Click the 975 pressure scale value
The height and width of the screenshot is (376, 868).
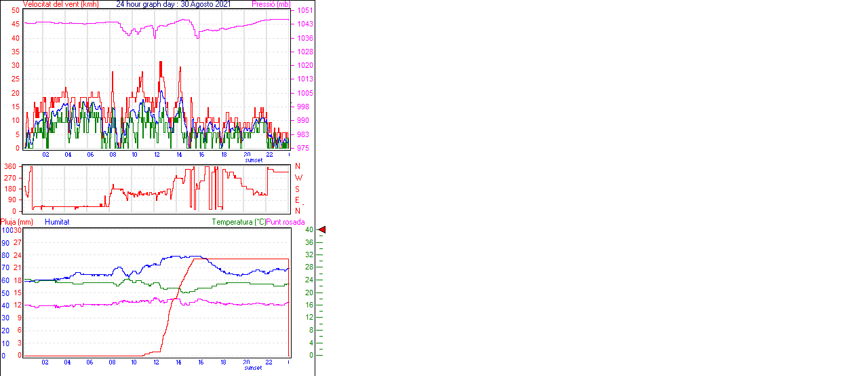pos(303,148)
